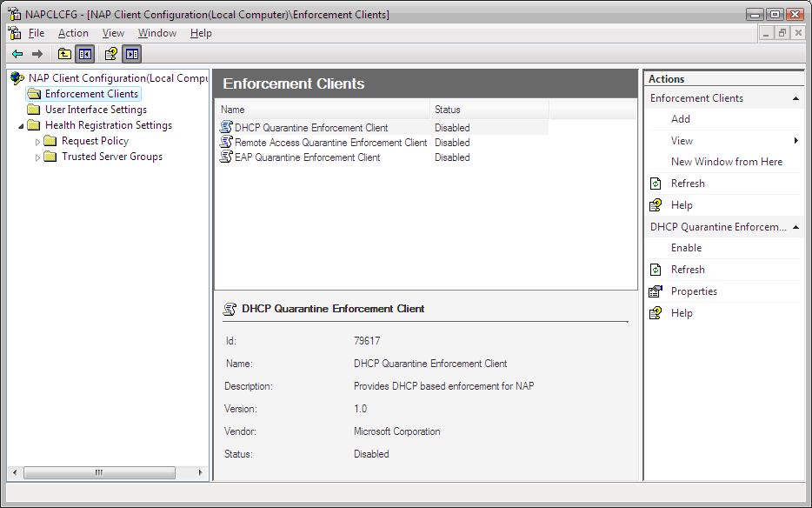Expand the Trusted Server Groups tree node
Screen dimensions: 812x508
coord(37,157)
